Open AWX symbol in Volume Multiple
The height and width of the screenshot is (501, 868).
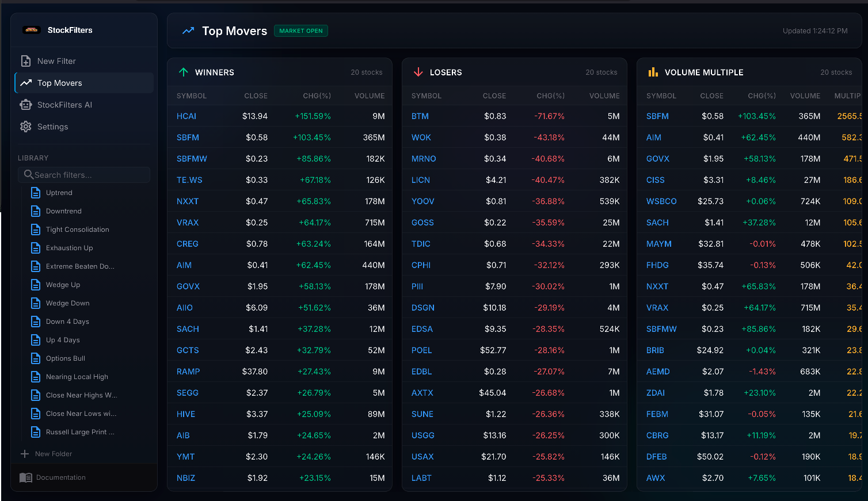656,478
